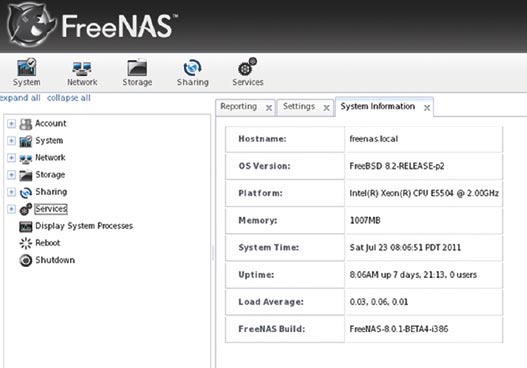
Task: Select System label in the tree
Action: pyautogui.click(x=49, y=140)
